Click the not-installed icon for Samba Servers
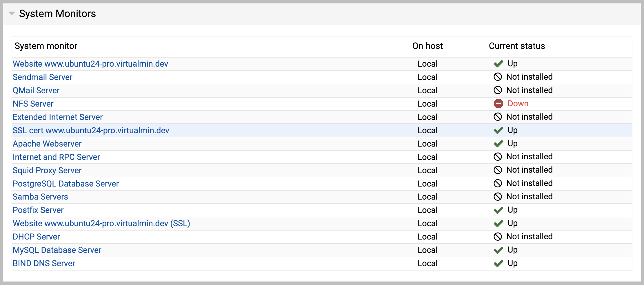Image resolution: width=644 pixels, height=285 pixels. [498, 197]
